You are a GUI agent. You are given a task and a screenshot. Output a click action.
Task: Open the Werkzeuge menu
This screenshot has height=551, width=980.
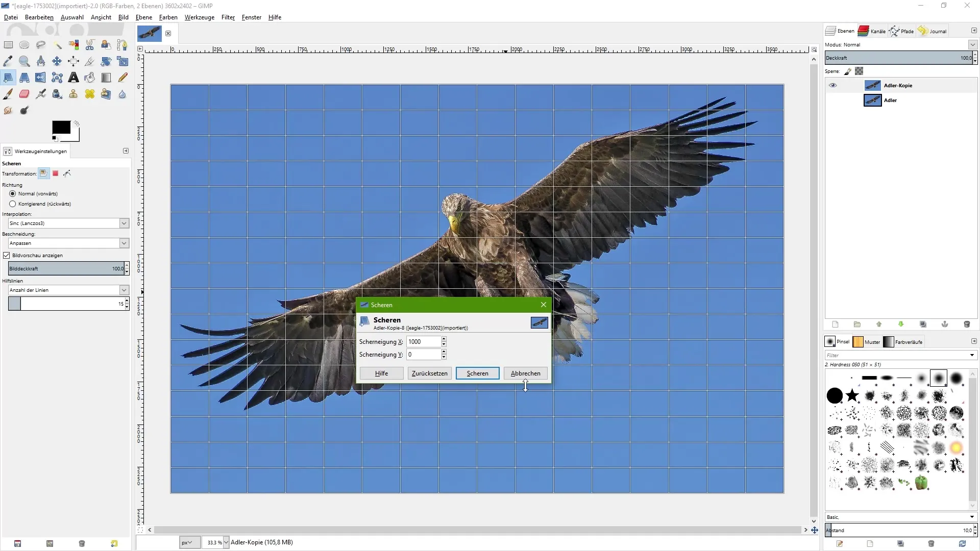[200, 17]
